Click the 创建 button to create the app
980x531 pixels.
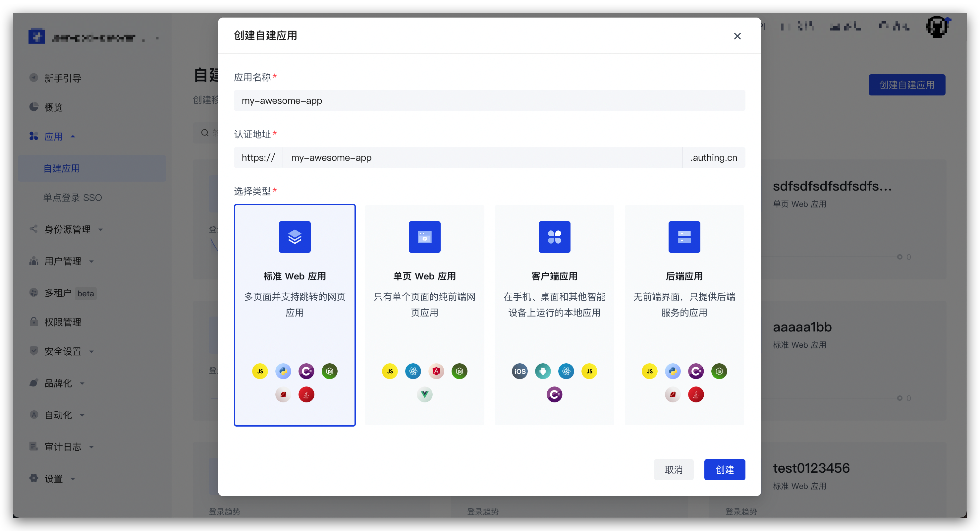pos(724,469)
